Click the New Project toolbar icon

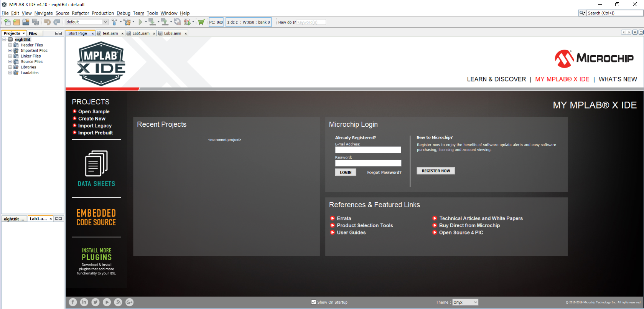click(x=16, y=22)
